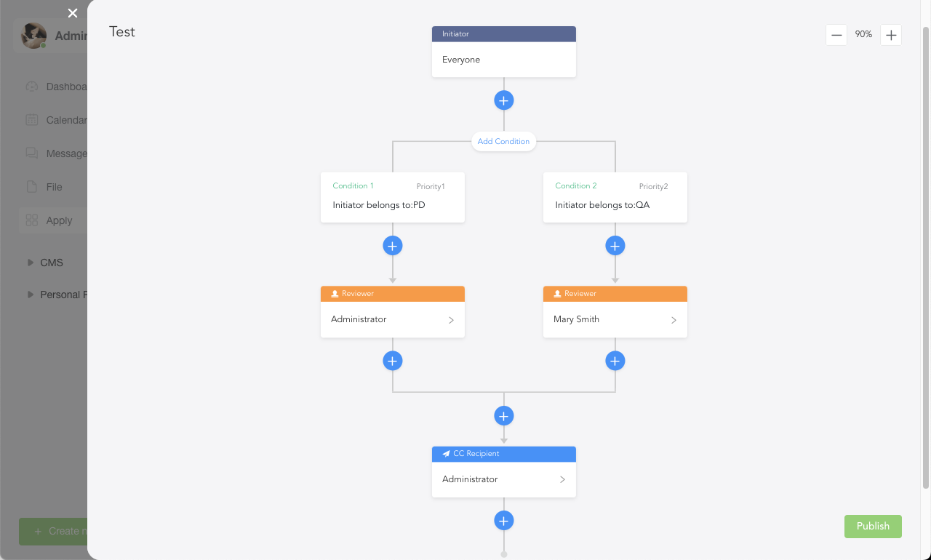Viewport: 931px width, 560px height.
Task: Add a node below the Administrator reviewer
Action: coord(393,361)
